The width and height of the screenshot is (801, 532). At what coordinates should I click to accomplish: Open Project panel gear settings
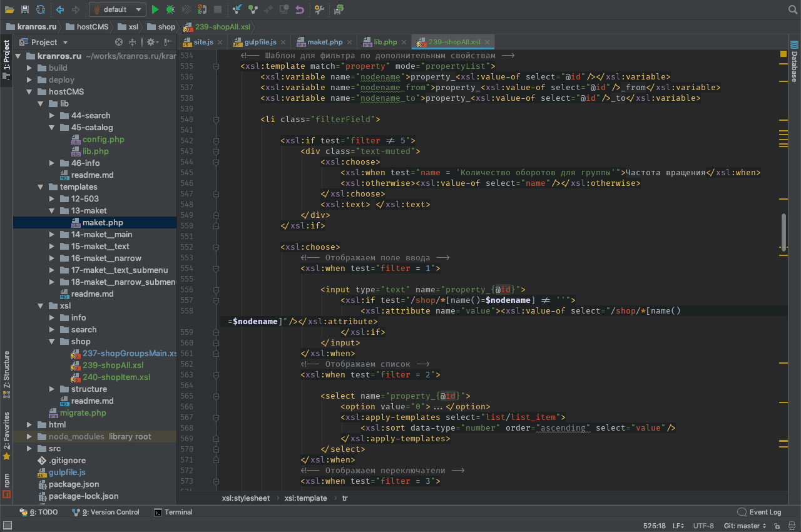click(153, 42)
